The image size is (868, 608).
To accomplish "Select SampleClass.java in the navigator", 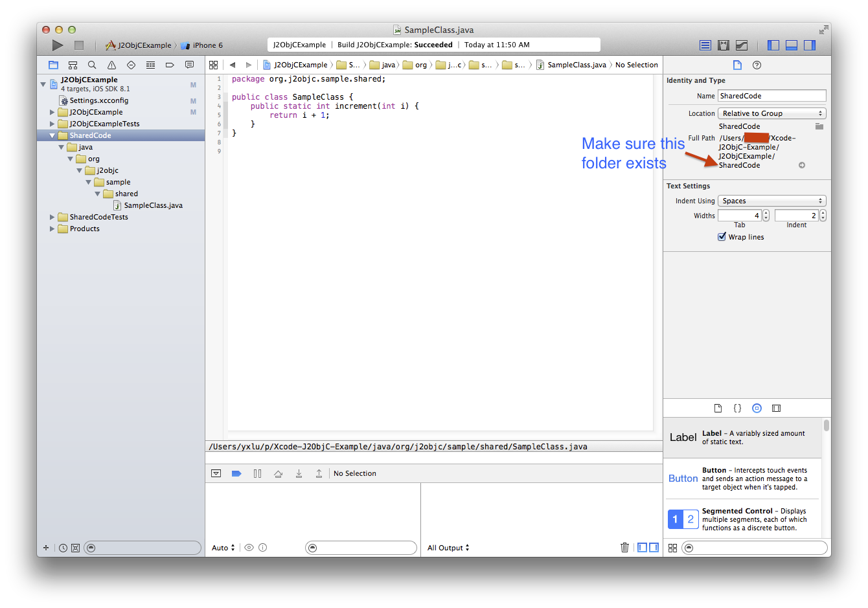I will click(153, 205).
